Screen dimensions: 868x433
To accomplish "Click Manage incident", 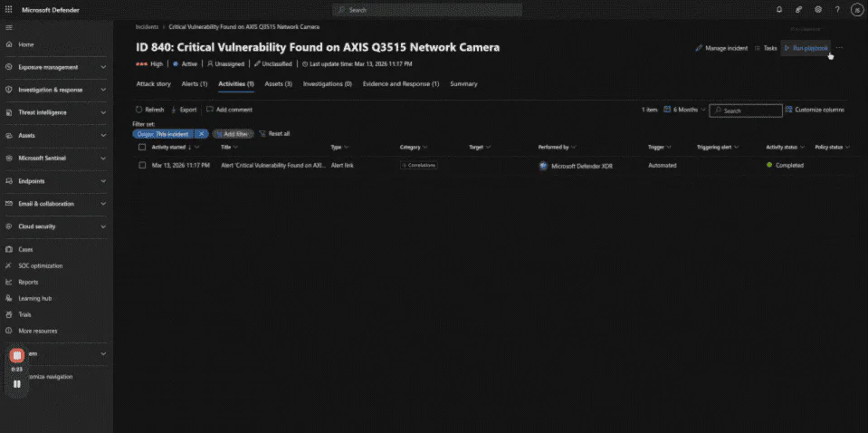I will click(721, 48).
